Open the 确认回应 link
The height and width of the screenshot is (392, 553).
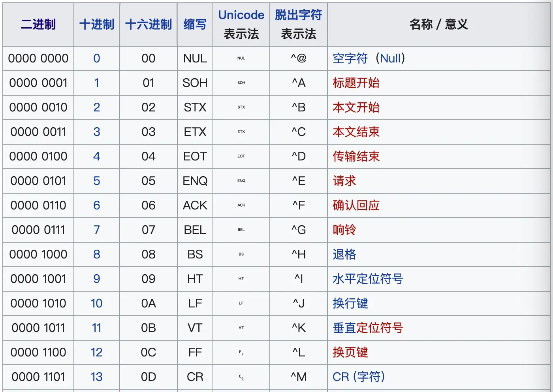click(356, 205)
